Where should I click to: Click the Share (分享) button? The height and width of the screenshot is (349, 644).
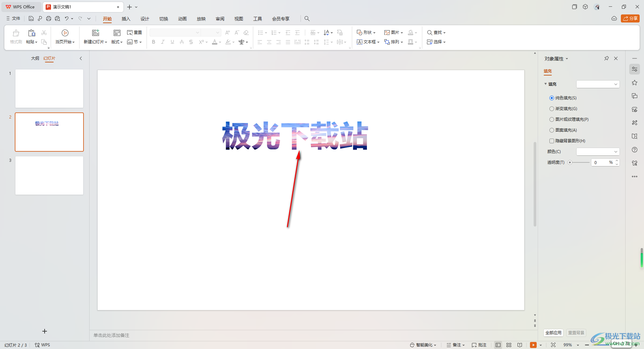coord(630,18)
